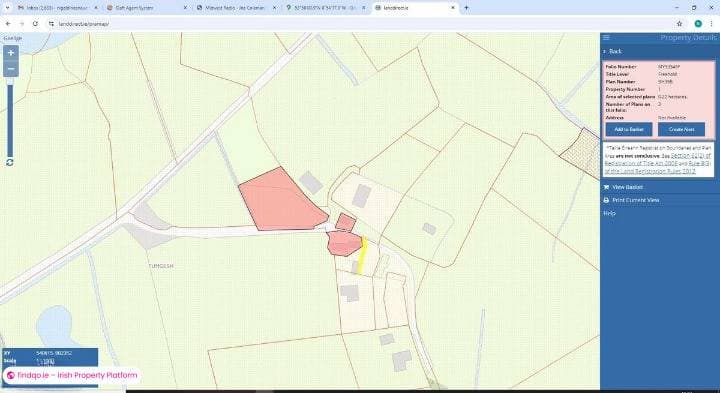Go Back in Property Details panel
This screenshot has height=393, width=720.
click(x=613, y=51)
